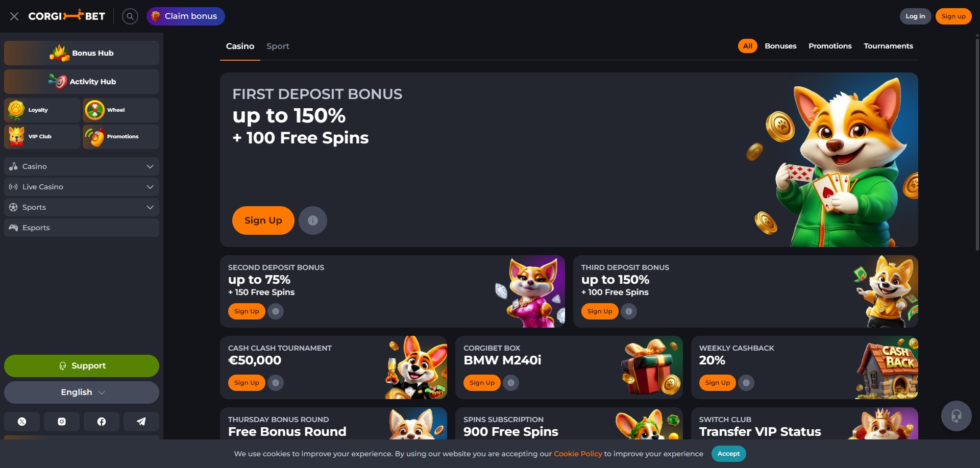Open the Telegram social link

coord(141,422)
